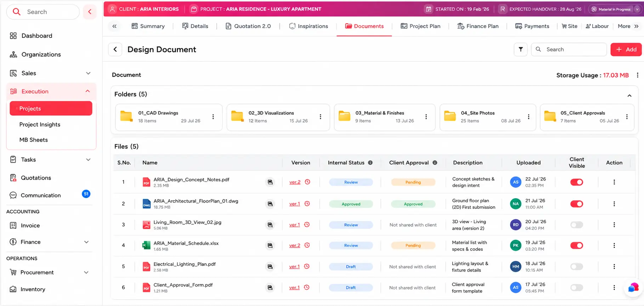Open options menu for 05_Client Approvals folder
The image size is (644, 306).
(627, 117)
